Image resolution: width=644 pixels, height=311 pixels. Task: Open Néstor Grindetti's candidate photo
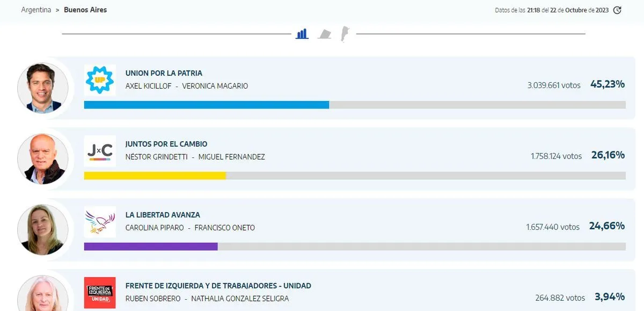pyautogui.click(x=43, y=159)
